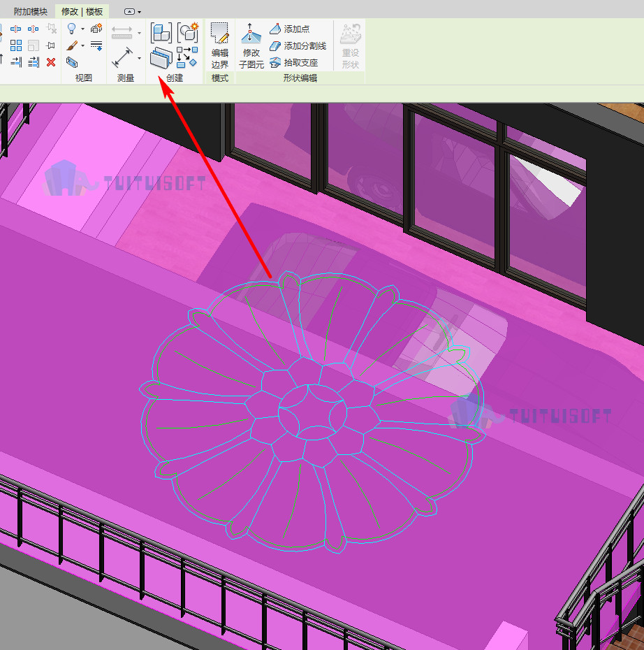Select the Linework tool icon
Viewport: 644px width, 650px height.
[96, 45]
